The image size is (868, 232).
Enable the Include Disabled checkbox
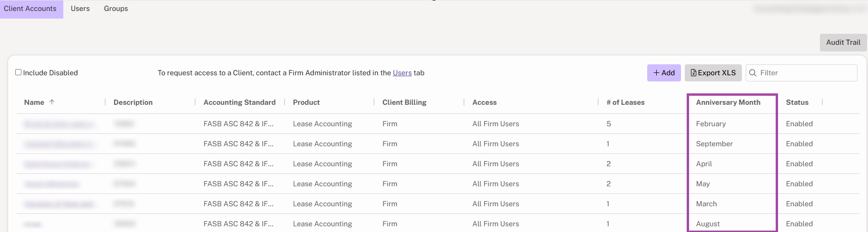pyautogui.click(x=19, y=72)
